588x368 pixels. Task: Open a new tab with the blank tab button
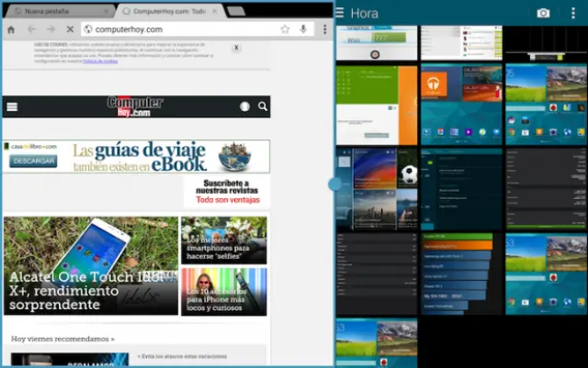[x=236, y=11]
